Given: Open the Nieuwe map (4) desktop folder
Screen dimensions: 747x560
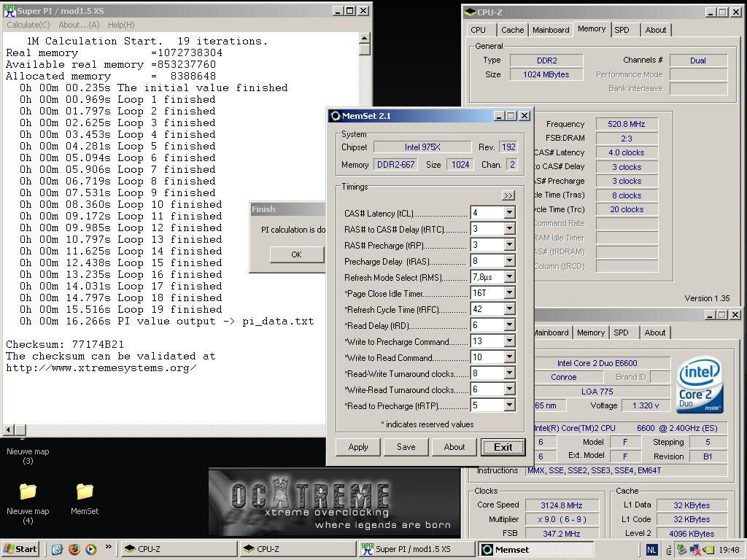Looking at the screenshot, I should point(28,502).
